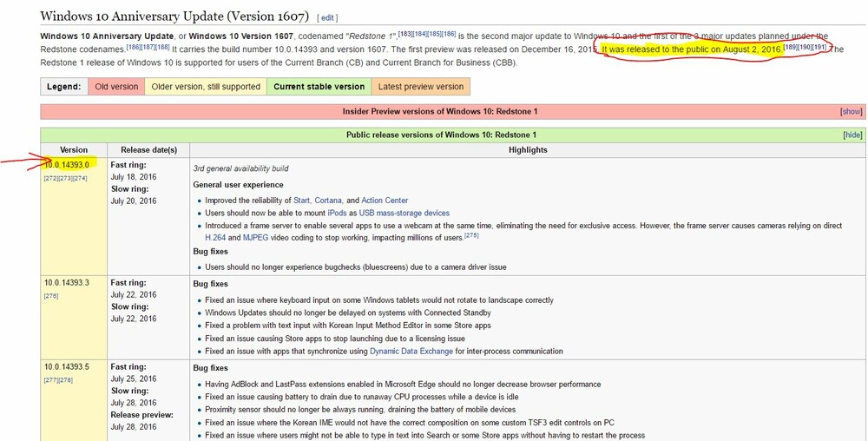Follow the Action Center link
868x441 pixels.
[x=385, y=201]
